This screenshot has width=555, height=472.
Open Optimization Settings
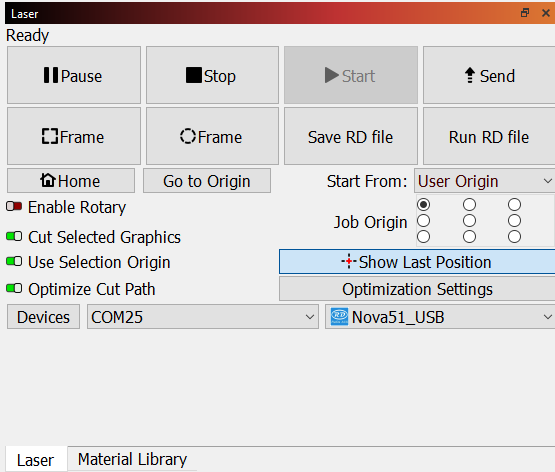pyautogui.click(x=417, y=289)
